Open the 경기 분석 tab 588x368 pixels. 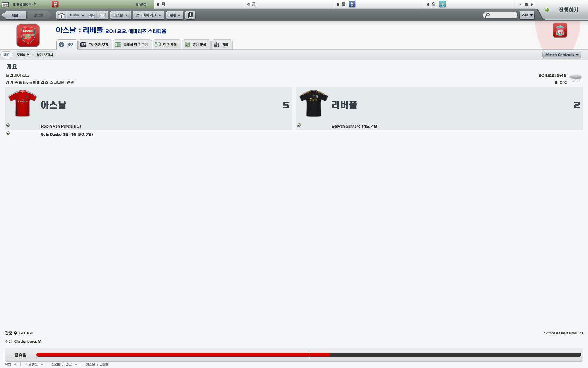click(196, 45)
